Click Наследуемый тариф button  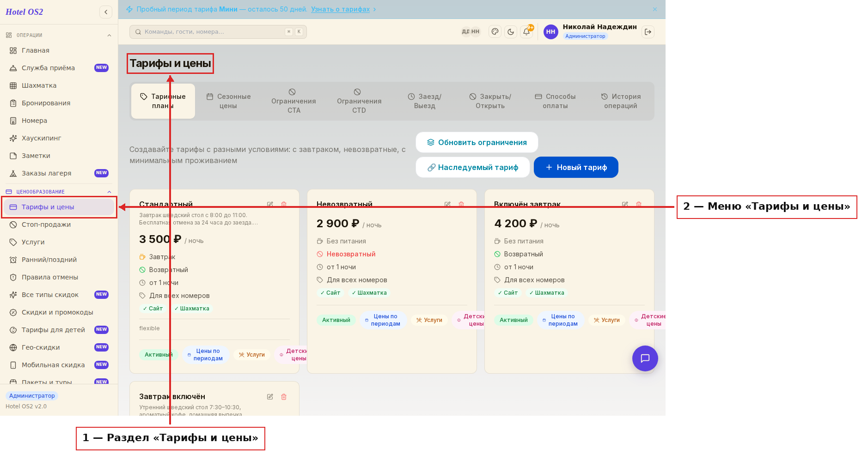click(x=473, y=167)
